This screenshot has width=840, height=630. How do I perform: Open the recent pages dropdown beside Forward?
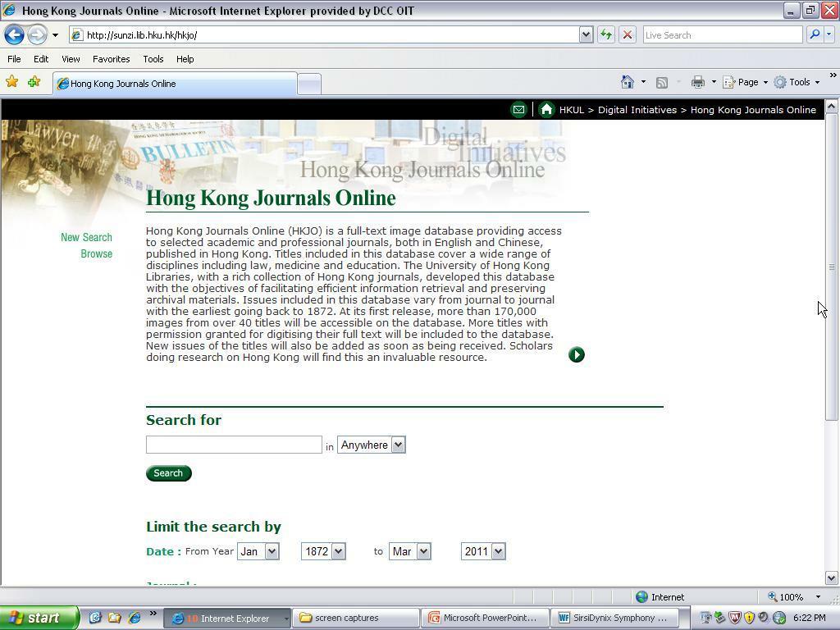[x=55, y=35]
